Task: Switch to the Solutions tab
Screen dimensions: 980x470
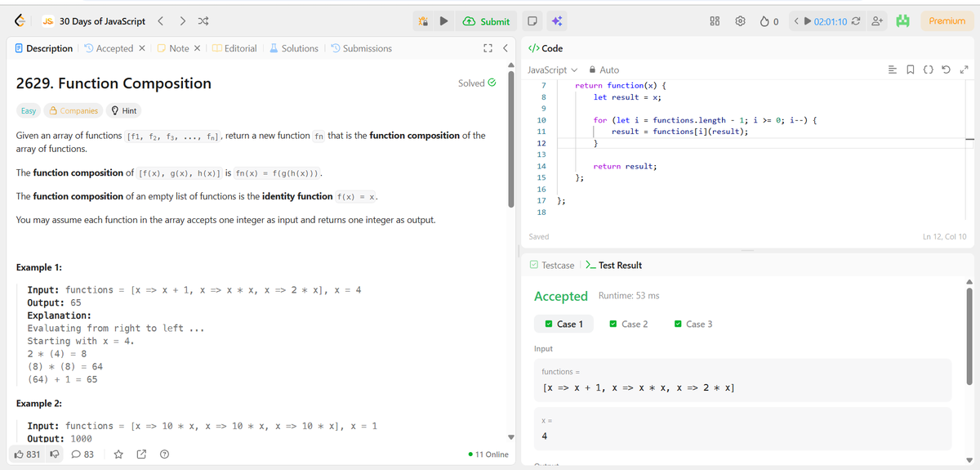Action: 294,48
